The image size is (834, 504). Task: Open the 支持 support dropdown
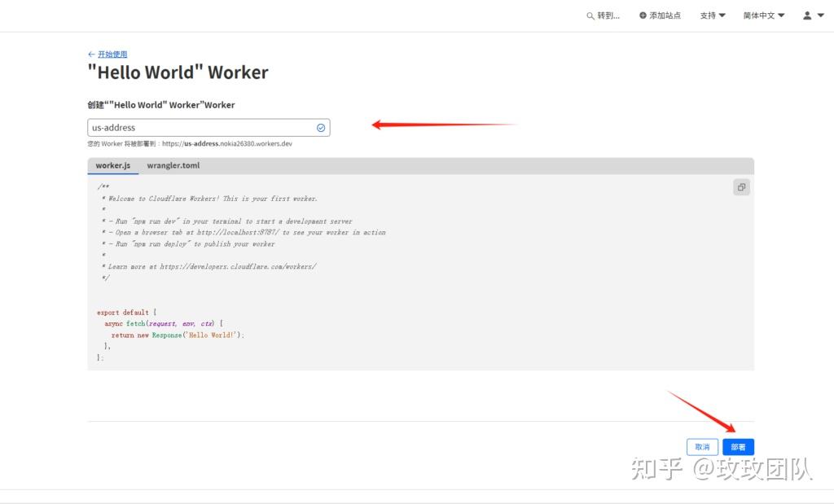coord(712,15)
